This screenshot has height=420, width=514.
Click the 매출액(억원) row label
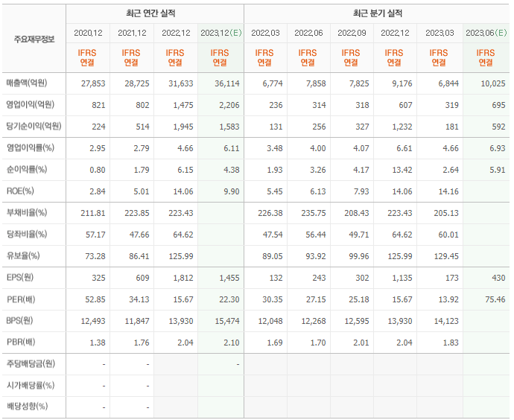pyautogui.click(x=27, y=83)
